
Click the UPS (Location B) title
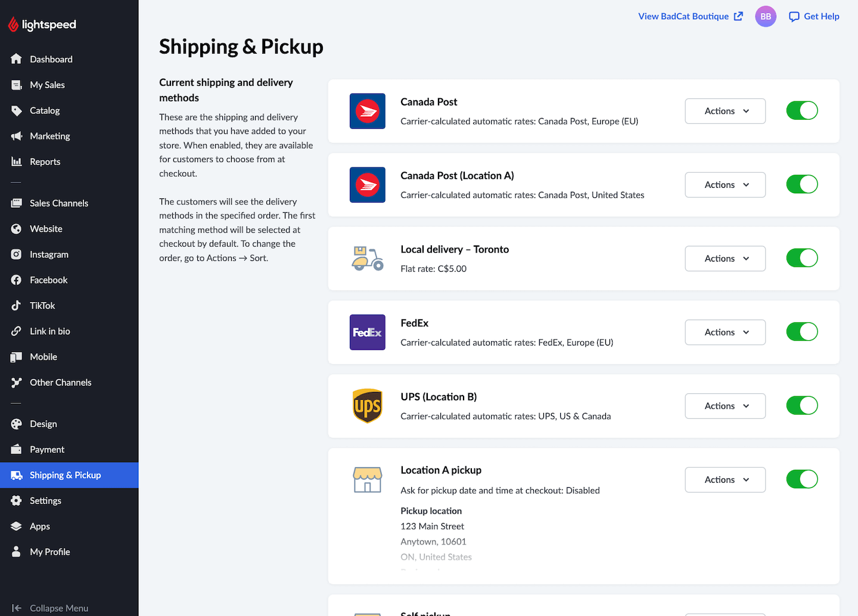[x=439, y=397]
